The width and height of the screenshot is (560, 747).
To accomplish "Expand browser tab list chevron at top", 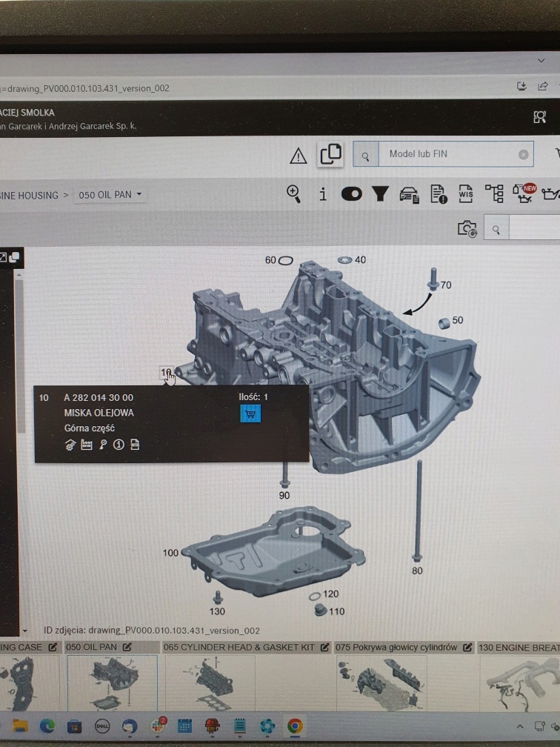I will point(541,59).
